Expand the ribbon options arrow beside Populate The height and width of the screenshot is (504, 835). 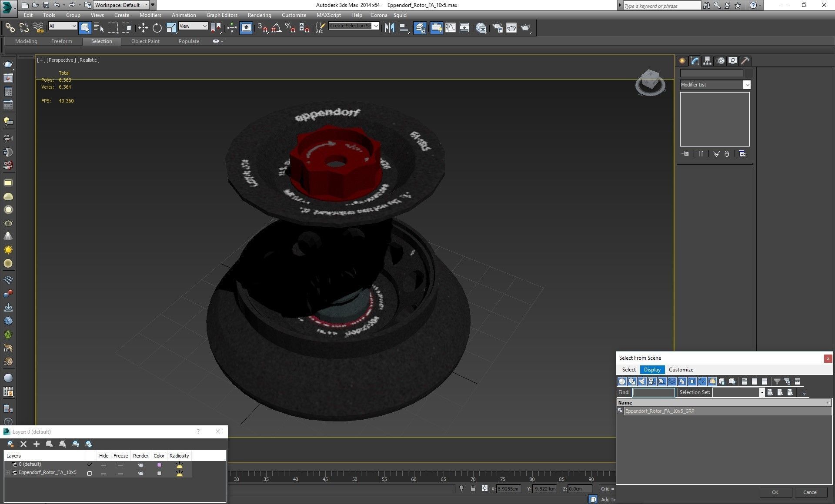coord(218,41)
